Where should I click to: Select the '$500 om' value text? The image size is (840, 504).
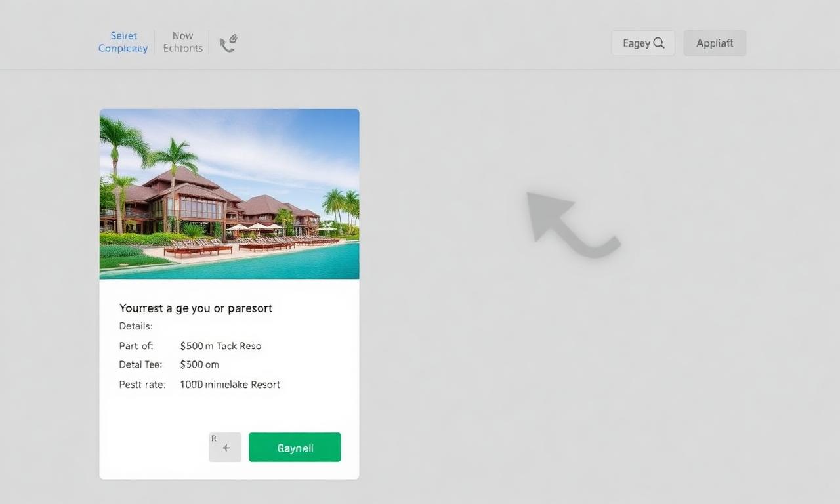(x=199, y=364)
